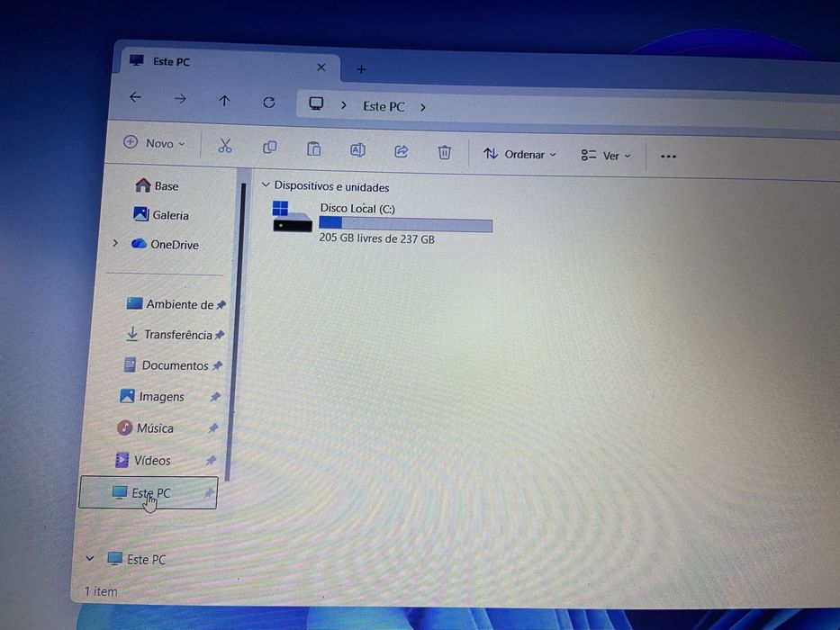Open Transferências folder in sidebar
Screen dimensions: 840x630
(x=168, y=335)
